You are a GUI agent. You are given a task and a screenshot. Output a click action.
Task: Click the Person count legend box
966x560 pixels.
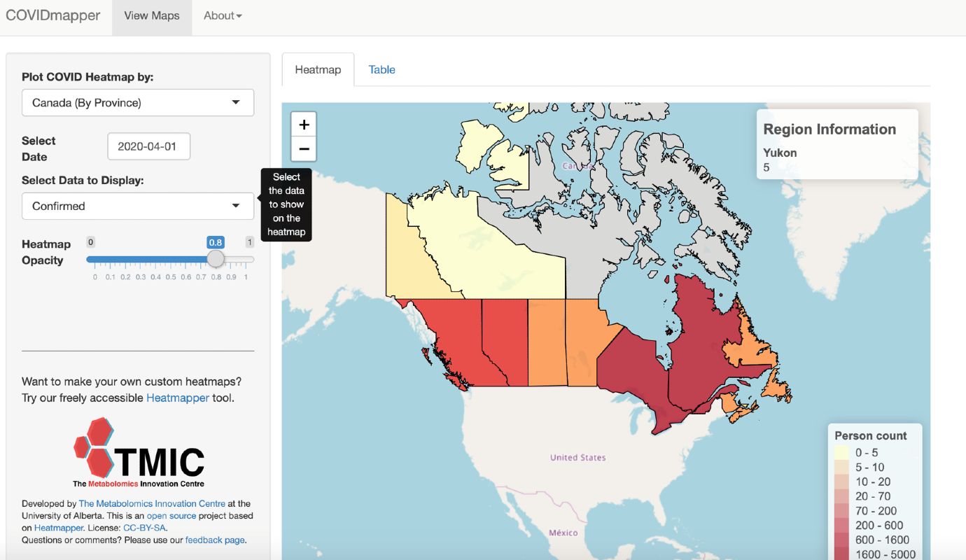(874, 490)
